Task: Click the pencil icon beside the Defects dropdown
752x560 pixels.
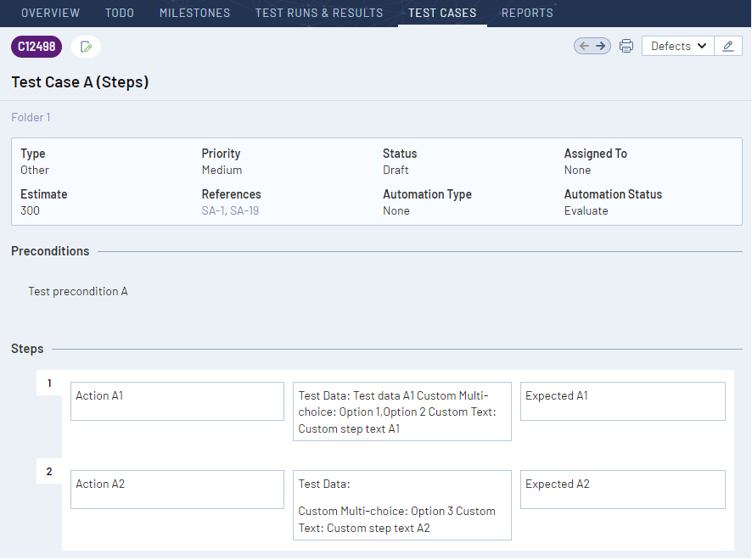Action: point(728,46)
